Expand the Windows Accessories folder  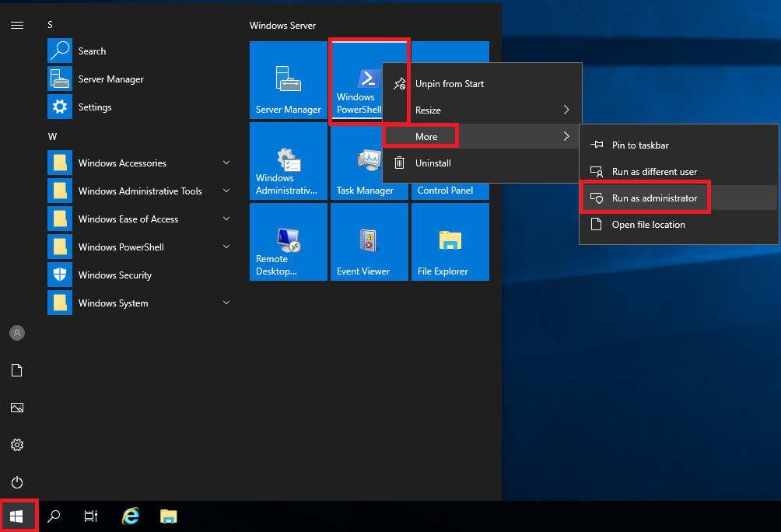point(138,163)
